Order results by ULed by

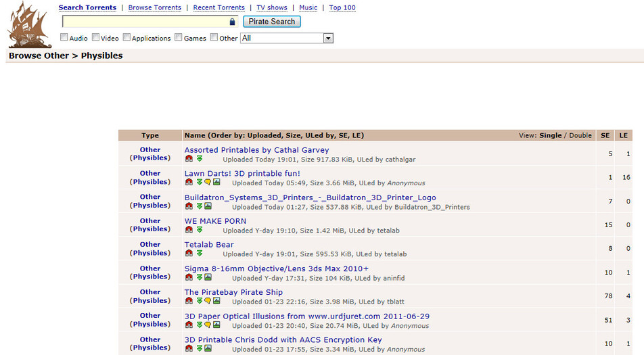(319, 135)
